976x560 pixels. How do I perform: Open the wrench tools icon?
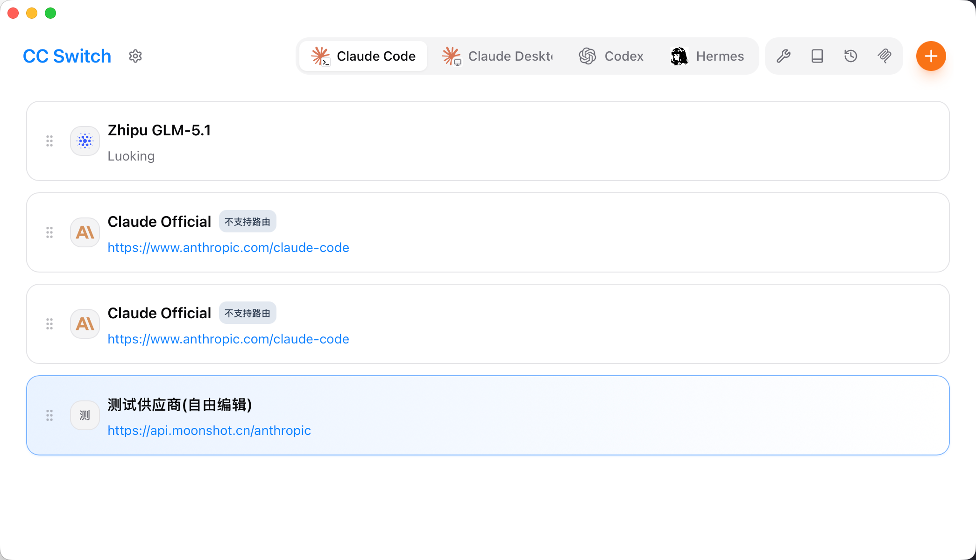pos(784,56)
